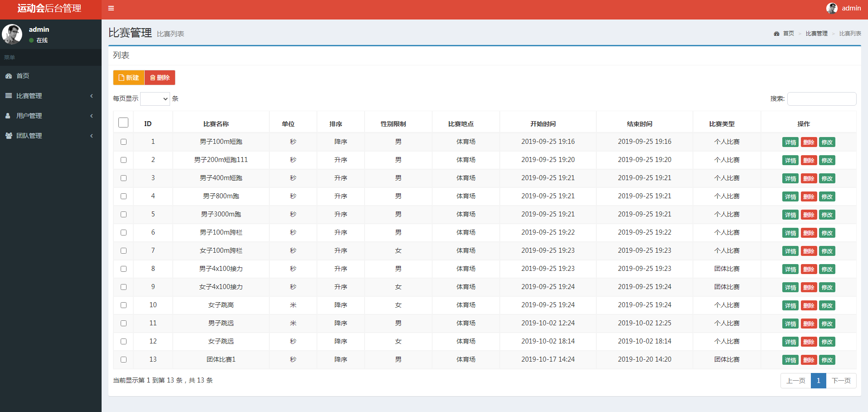Delete row 男子100m短跑 with 删除
This screenshot has width=868, height=412.
coord(809,142)
